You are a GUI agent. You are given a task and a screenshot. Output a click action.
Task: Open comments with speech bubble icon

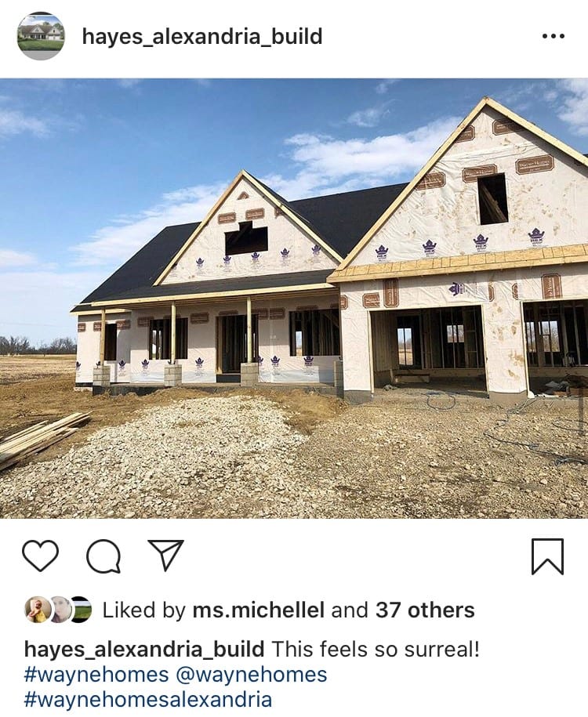103,556
